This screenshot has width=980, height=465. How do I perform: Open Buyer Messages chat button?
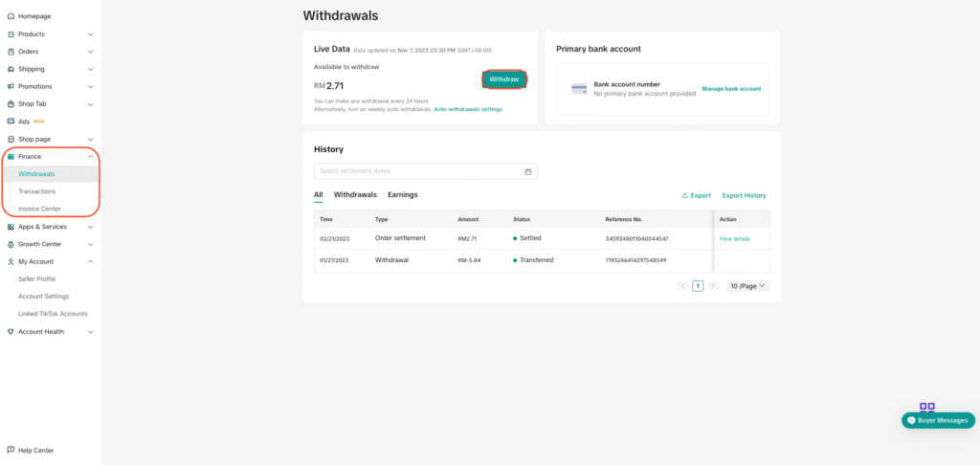(938, 420)
